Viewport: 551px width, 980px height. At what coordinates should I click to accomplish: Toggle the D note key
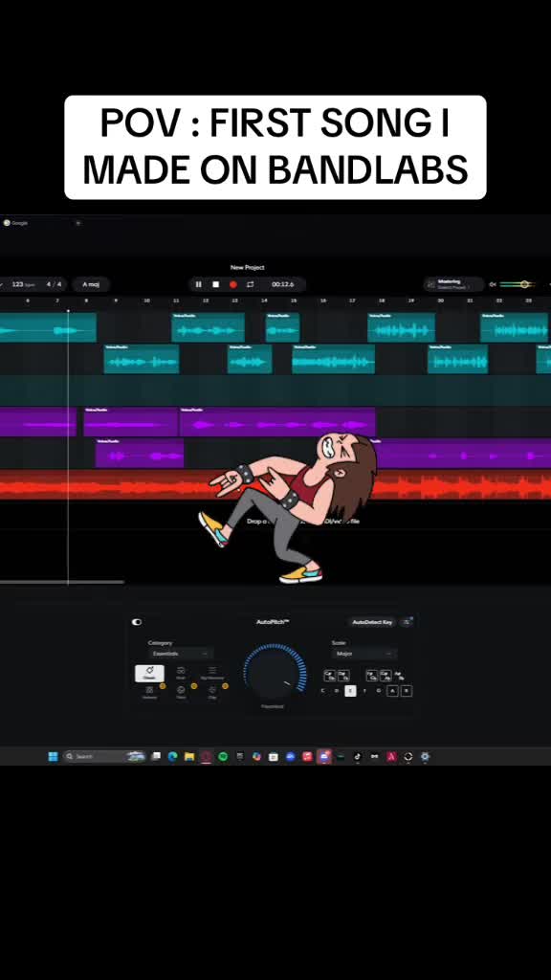point(337,691)
